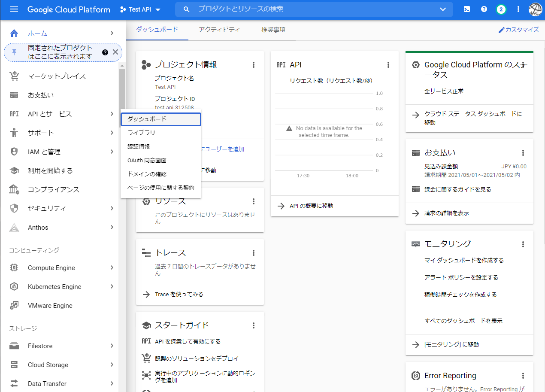
Task: Click the Cloud Storage icon
Action: pyautogui.click(x=14, y=365)
